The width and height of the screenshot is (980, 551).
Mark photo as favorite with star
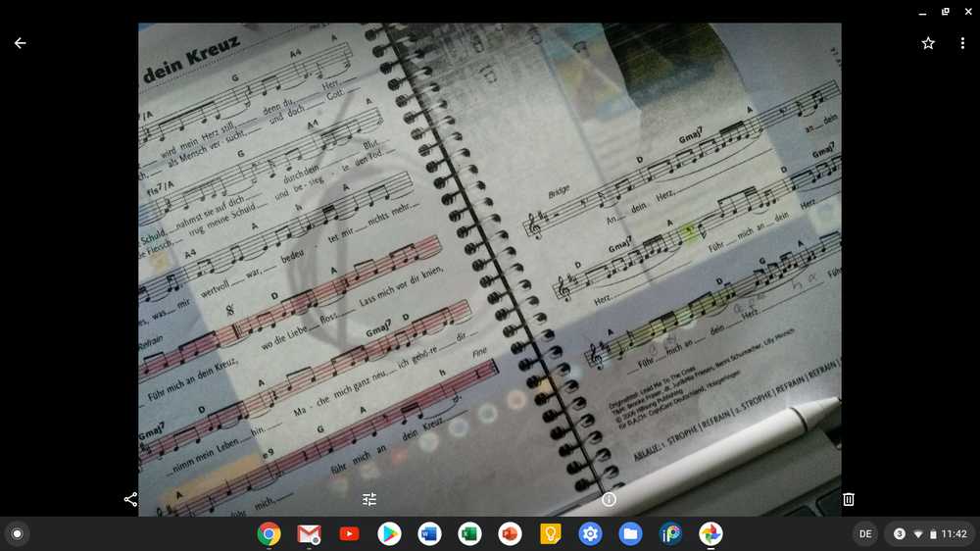(x=928, y=43)
